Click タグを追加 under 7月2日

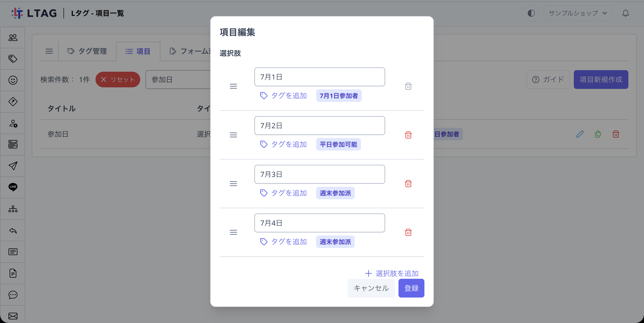pyautogui.click(x=284, y=144)
